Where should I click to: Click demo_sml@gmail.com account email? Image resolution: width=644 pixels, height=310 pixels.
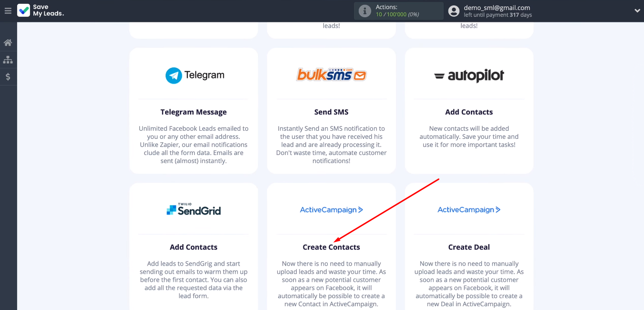point(497,8)
